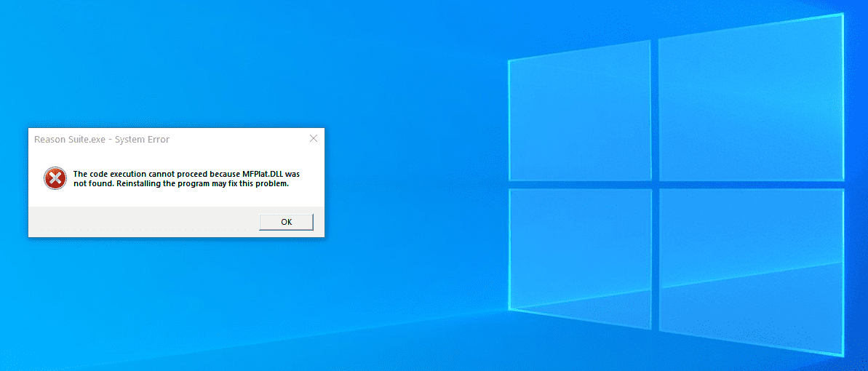The width and height of the screenshot is (868, 371).
Task: Click OK to dismiss the error dialog
Action: (x=286, y=222)
